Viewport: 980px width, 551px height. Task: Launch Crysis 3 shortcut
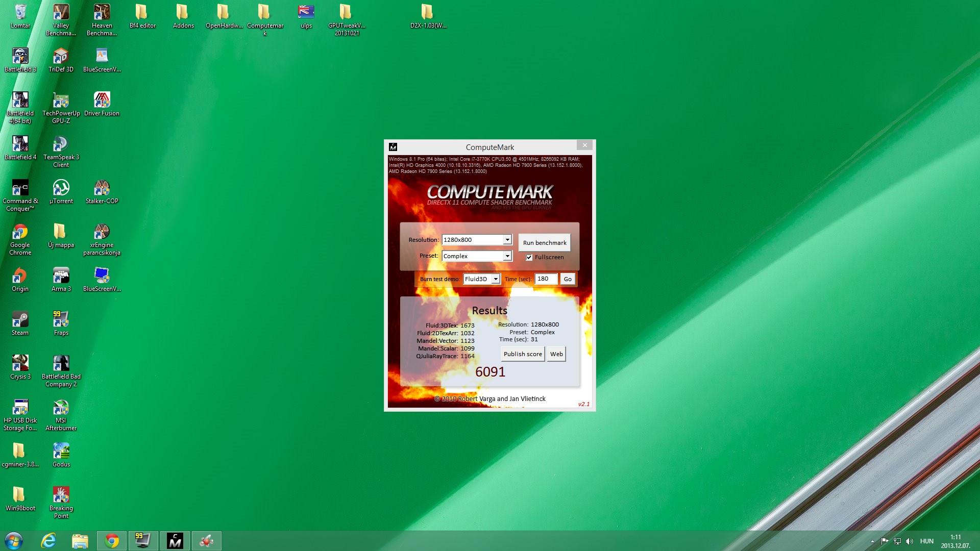(x=20, y=367)
